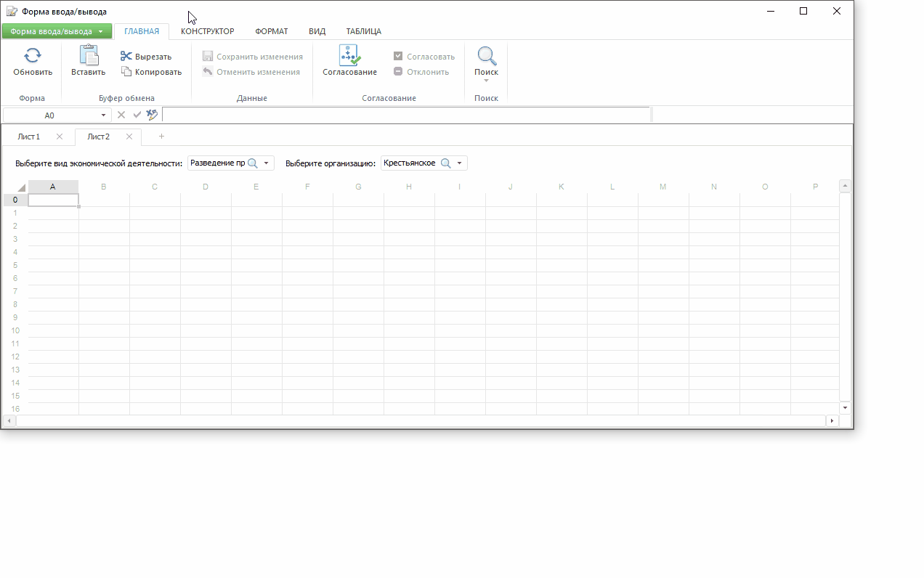Click the Обновить refresh icon
This screenshot has height=578, width=924.
point(33,56)
